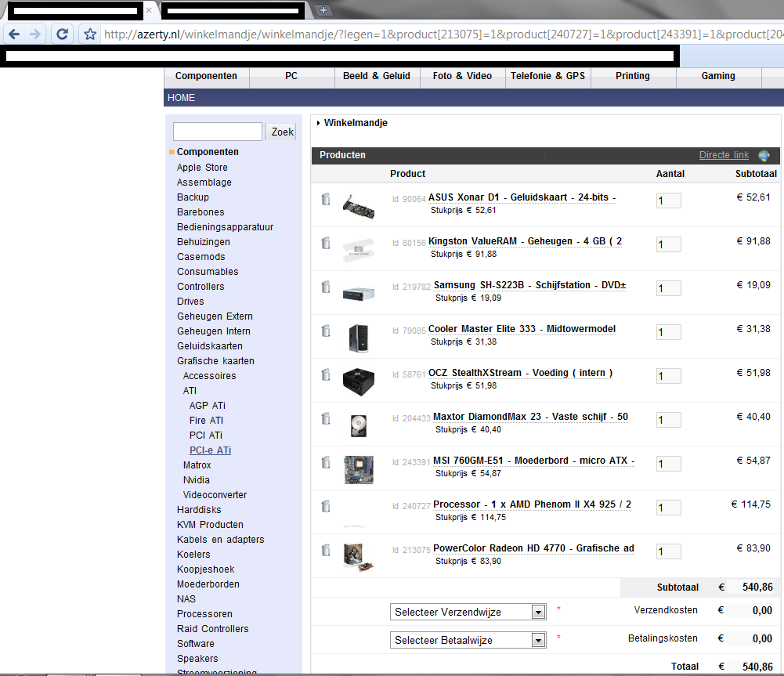The image size is (784, 676).
Task: Open the Foto & Video menu
Action: coord(462,76)
